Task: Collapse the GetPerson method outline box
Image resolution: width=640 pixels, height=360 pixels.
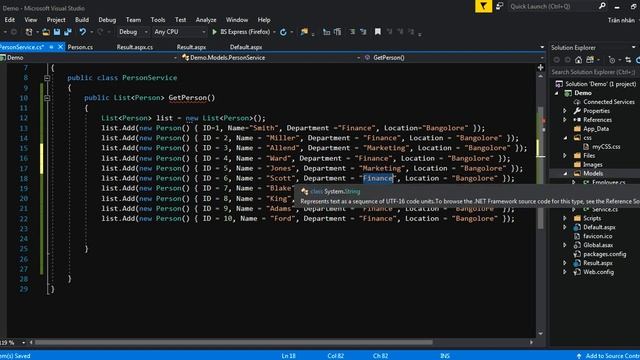Action: 47,98
